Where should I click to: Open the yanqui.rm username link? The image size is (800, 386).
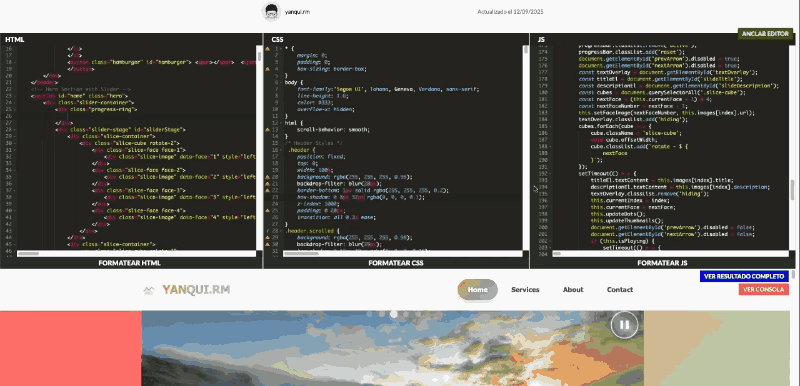coord(297,12)
